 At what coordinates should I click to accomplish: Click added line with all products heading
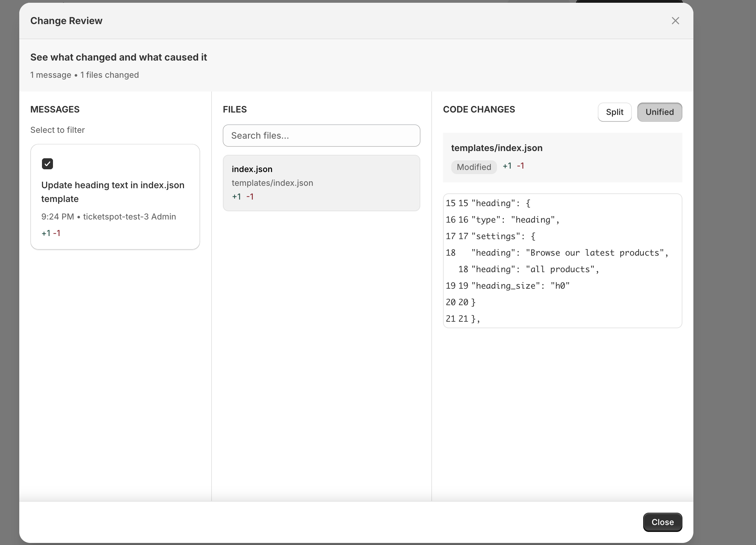(535, 269)
